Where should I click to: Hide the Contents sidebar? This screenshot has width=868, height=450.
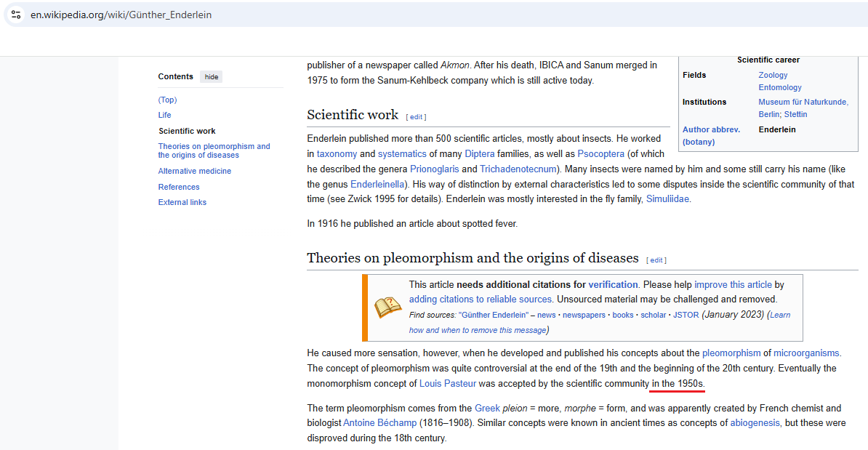[211, 77]
